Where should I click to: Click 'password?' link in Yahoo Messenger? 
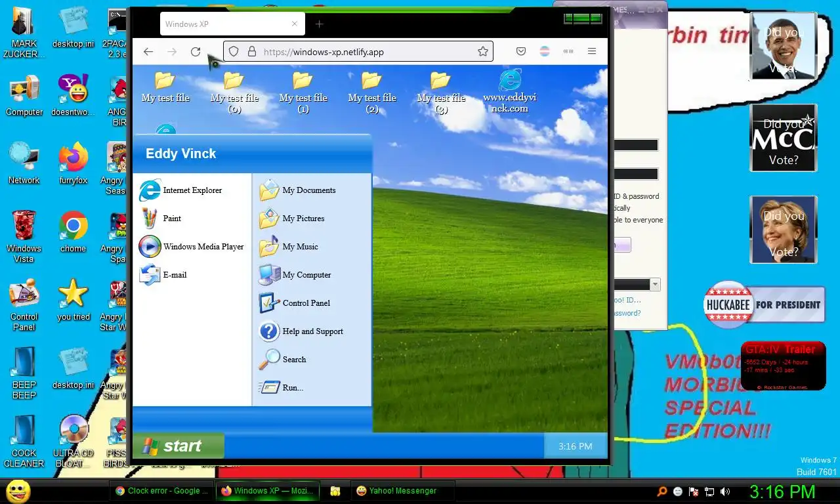[x=626, y=313]
